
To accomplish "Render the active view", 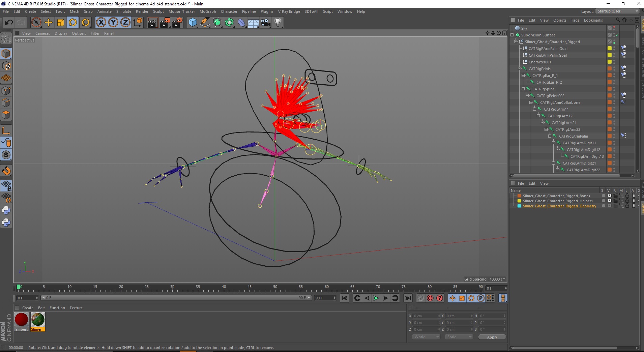I will click(152, 23).
